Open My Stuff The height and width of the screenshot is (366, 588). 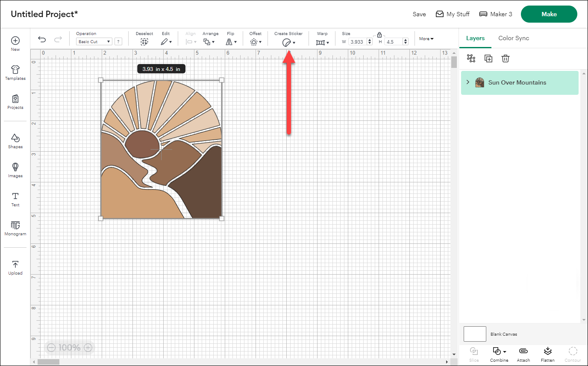(453, 14)
